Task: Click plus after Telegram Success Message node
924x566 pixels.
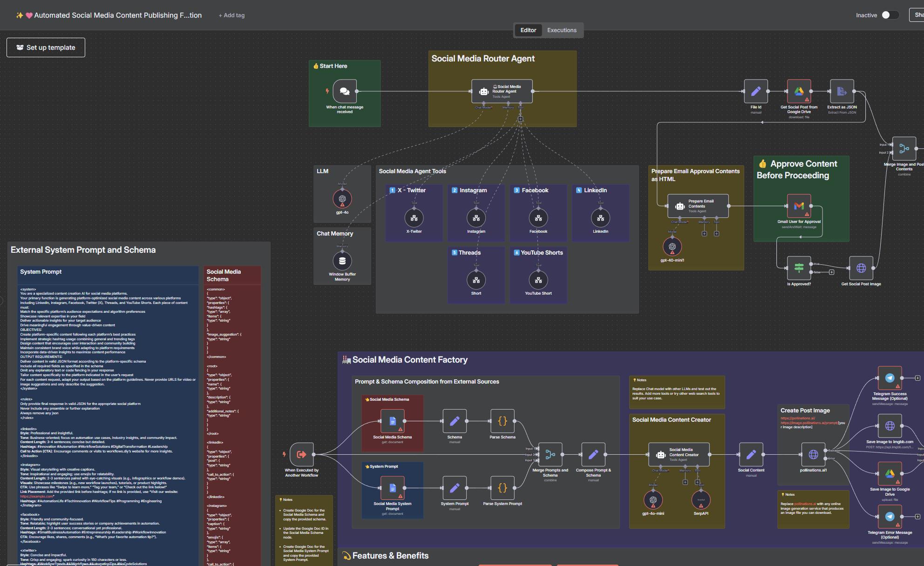Action: tap(917, 378)
